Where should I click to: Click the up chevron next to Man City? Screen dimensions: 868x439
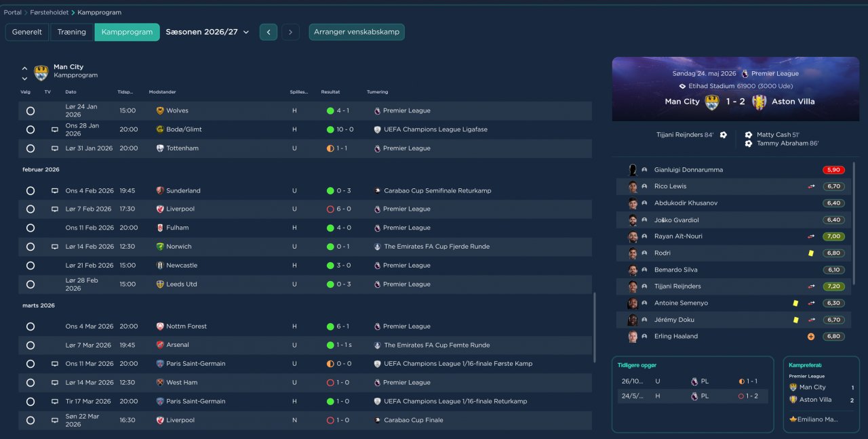24,68
